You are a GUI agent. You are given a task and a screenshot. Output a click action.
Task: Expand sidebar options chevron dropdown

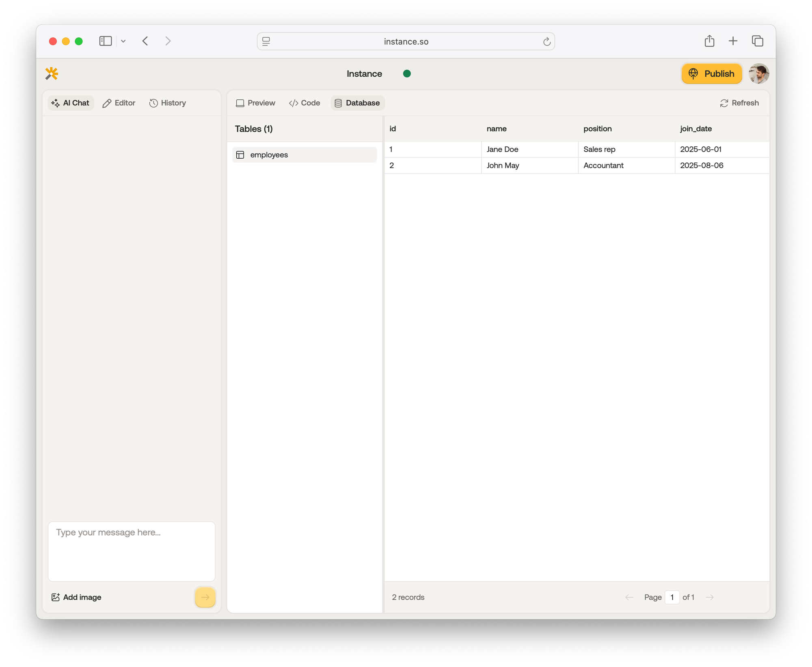123,41
